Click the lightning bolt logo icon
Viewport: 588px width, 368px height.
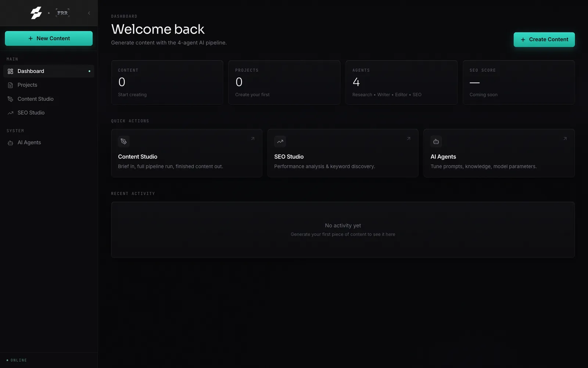tap(36, 13)
